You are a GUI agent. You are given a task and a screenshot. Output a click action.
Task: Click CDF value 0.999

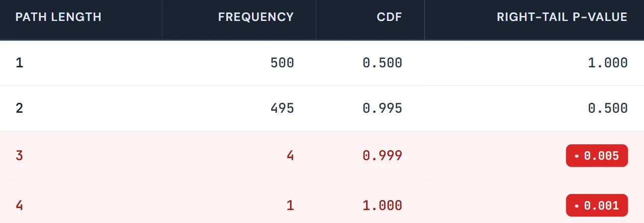(382, 156)
